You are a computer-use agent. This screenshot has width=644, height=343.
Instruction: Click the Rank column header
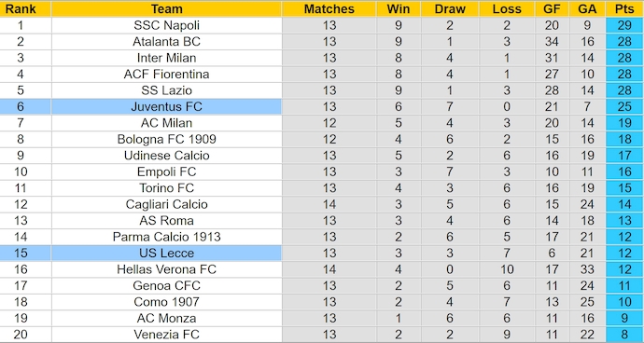(x=21, y=9)
